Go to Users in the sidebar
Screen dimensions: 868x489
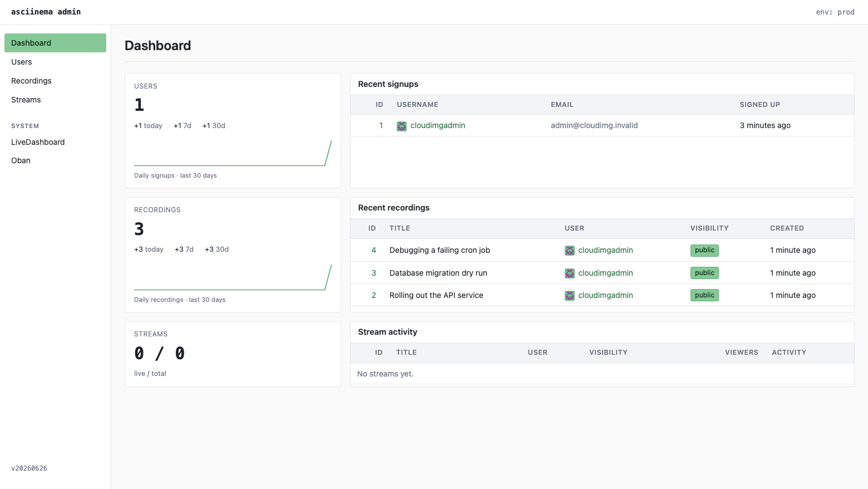[x=55, y=62]
